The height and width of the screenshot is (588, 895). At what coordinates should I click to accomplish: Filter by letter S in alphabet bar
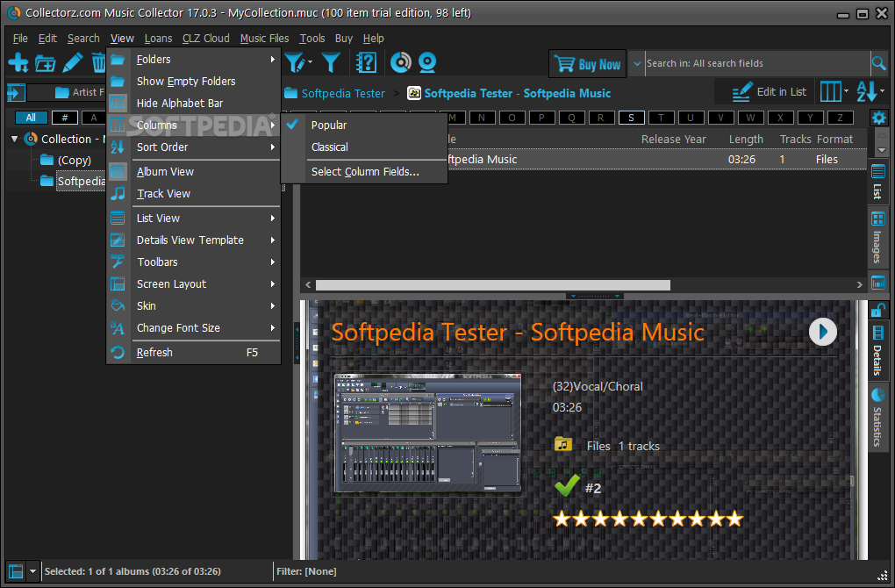point(631,118)
